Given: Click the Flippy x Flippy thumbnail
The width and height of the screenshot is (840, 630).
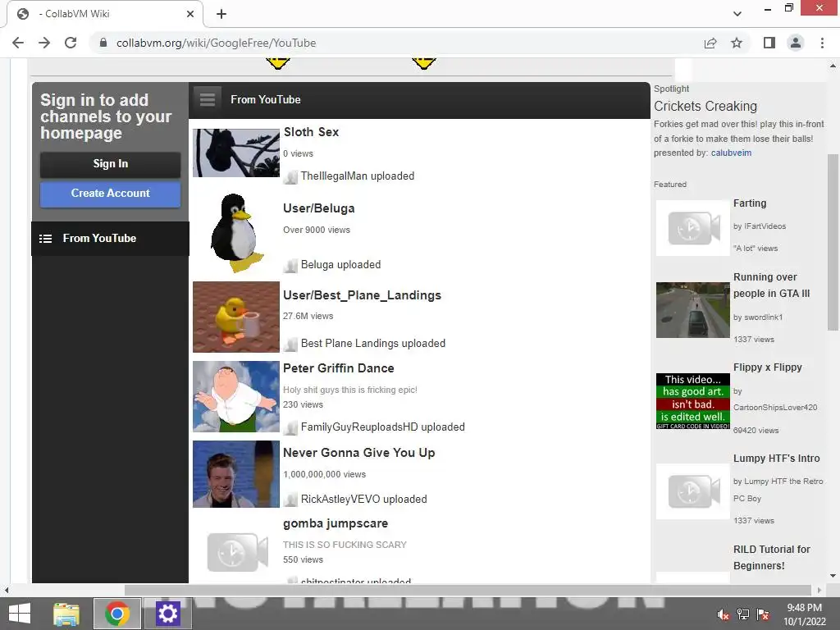Looking at the screenshot, I should [x=693, y=401].
